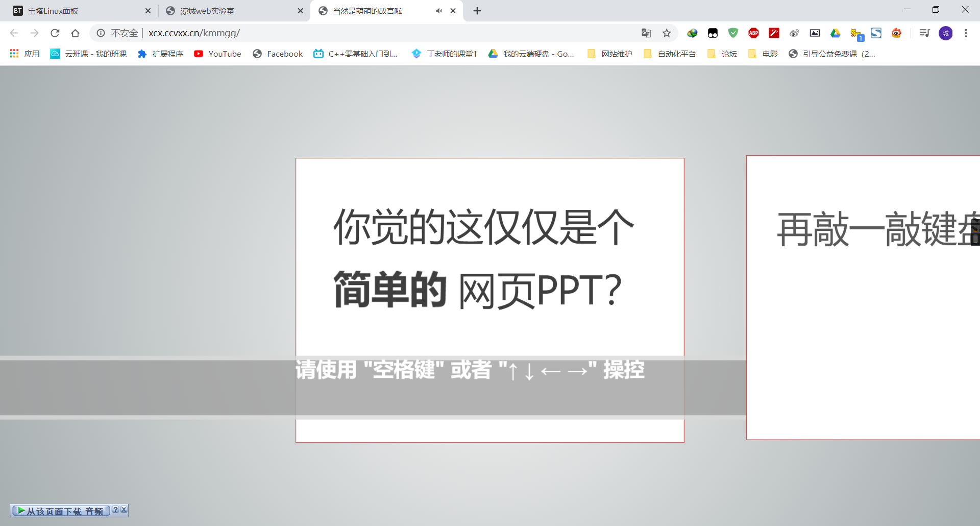
Task: Open the Adblock Plus extension
Action: click(x=754, y=33)
